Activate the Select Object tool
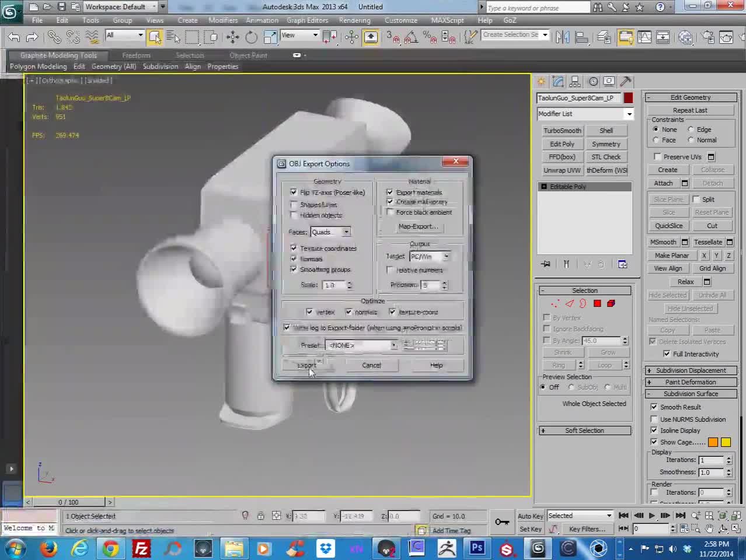This screenshot has height=560, width=746. 155,37
